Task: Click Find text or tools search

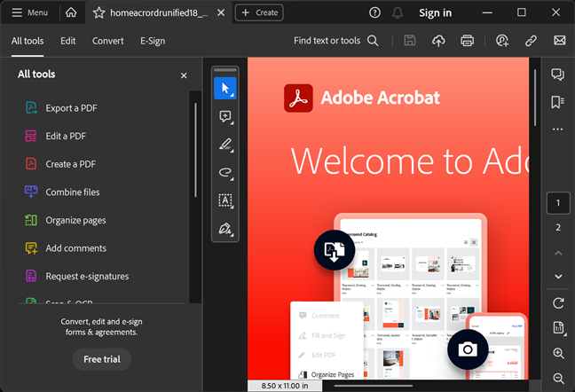Action: [327, 40]
